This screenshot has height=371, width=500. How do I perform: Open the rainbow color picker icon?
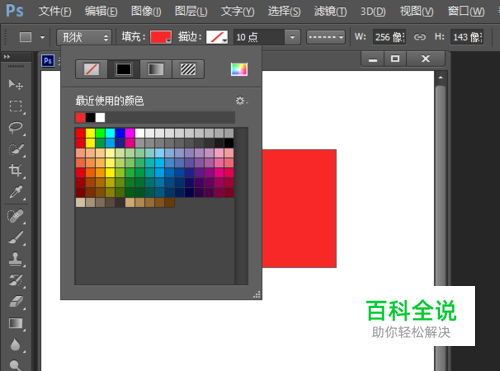click(x=239, y=69)
